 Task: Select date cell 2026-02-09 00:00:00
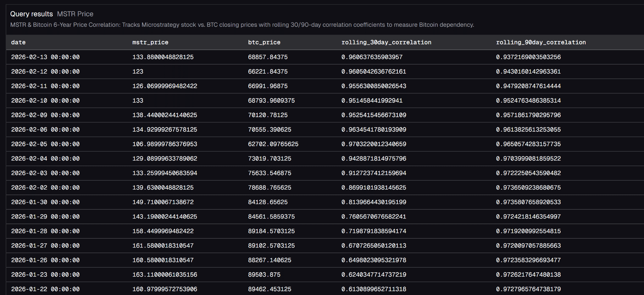(x=45, y=115)
